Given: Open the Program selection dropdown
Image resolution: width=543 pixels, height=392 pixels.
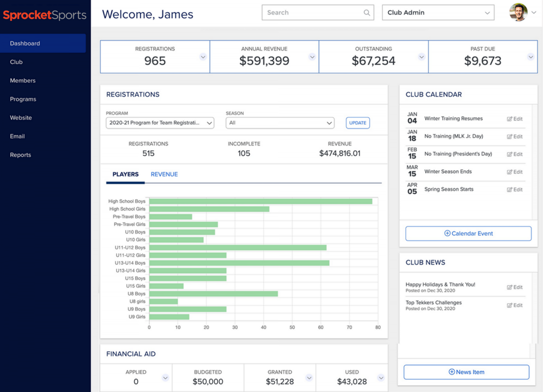Looking at the screenshot, I should pyautogui.click(x=160, y=123).
